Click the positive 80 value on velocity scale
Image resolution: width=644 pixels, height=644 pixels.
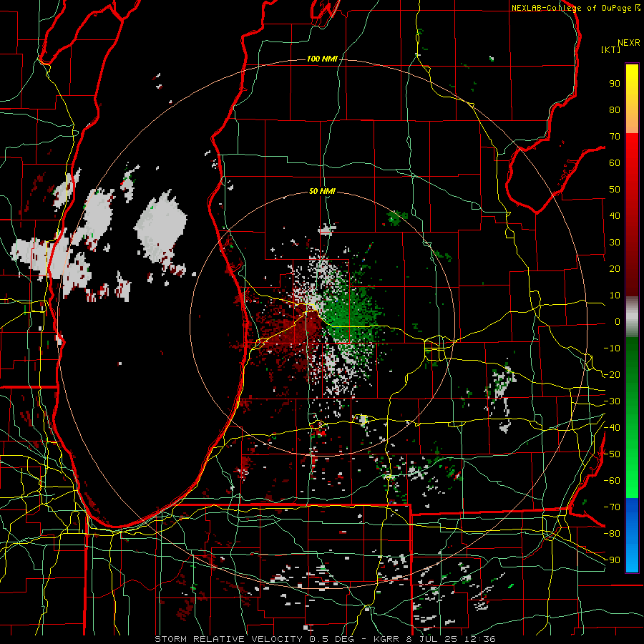pos(615,109)
